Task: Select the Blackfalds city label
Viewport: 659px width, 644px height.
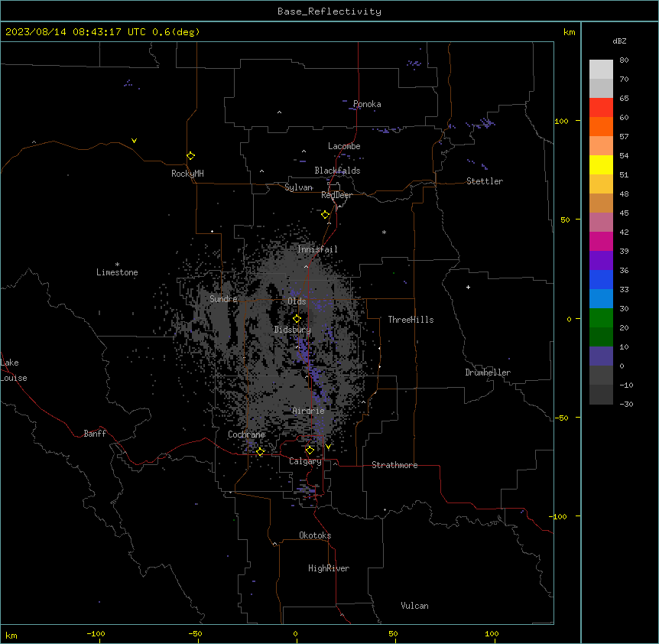Action: [x=337, y=171]
